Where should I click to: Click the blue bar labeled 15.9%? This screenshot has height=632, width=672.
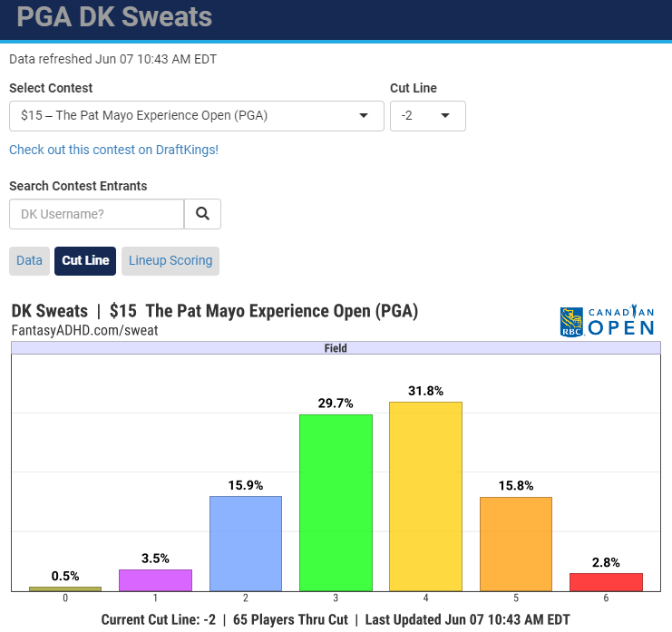pyautogui.click(x=246, y=544)
